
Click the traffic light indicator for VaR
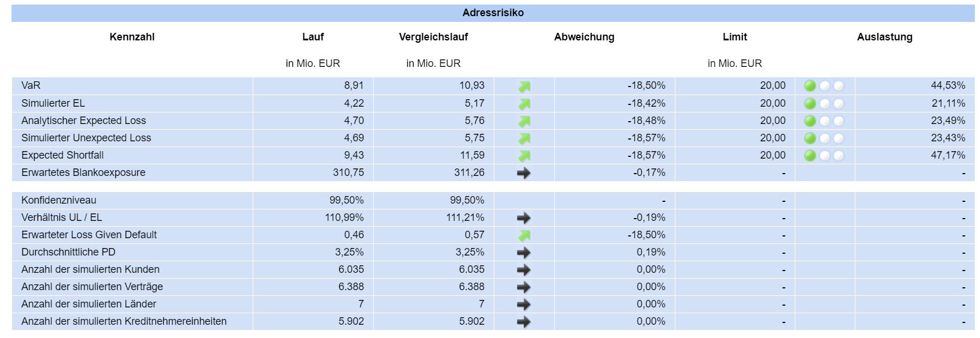click(824, 86)
